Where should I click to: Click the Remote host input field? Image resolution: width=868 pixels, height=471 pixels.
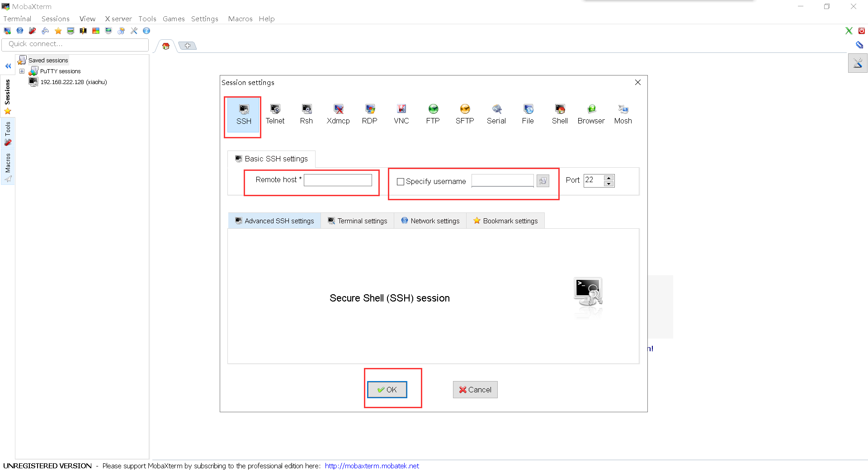coord(338,180)
